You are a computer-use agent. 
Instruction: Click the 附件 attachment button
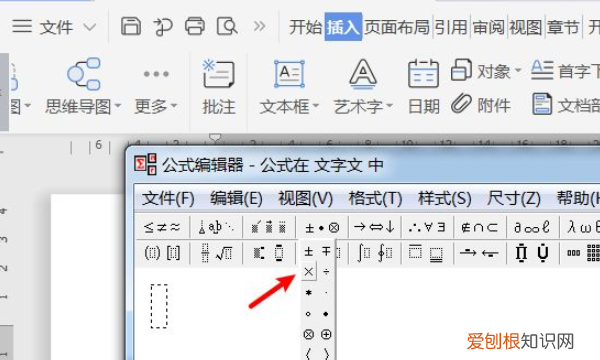point(481,104)
